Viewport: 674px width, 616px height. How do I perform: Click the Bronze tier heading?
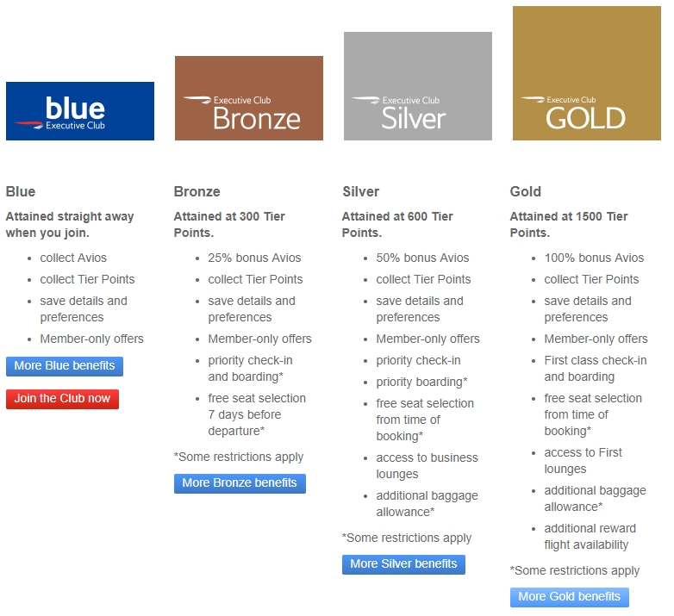[x=197, y=191]
